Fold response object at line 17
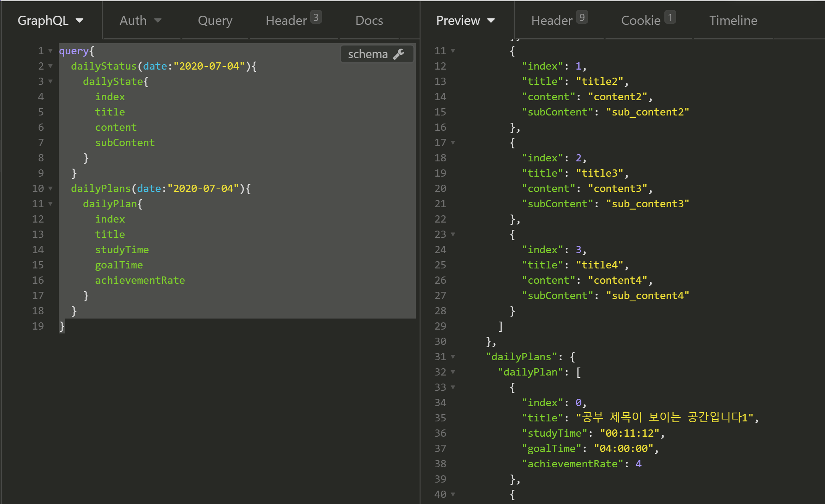 [x=453, y=143]
